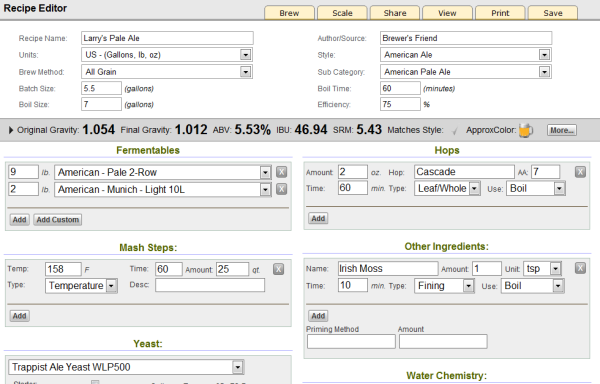Remove the Pale 2-Row fermentable row
600x384 pixels.
[282, 172]
